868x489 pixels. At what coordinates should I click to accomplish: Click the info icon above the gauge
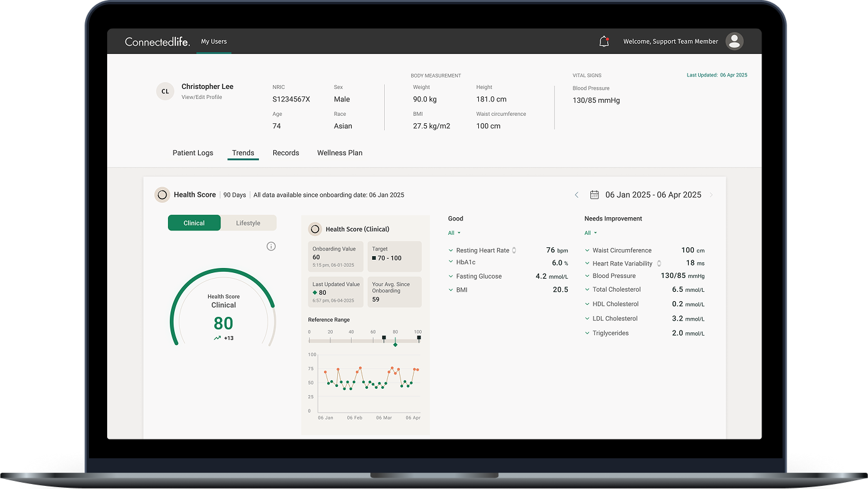(x=271, y=247)
